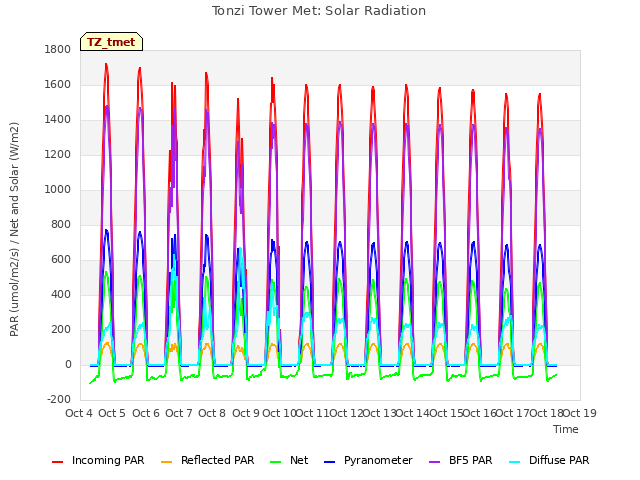The width and height of the screenshot is (640, 480).
Task: Click the 1200 y-axis tick label
Action: click(x=58, y=155)
